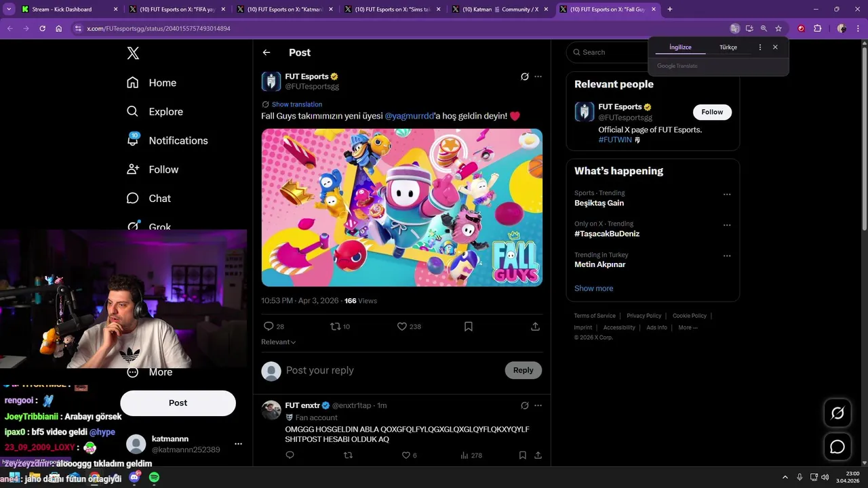Reply to the FUT Esports post
This screenshot has height=488, width=868.
pyautogui.click(x=269, y=327)
